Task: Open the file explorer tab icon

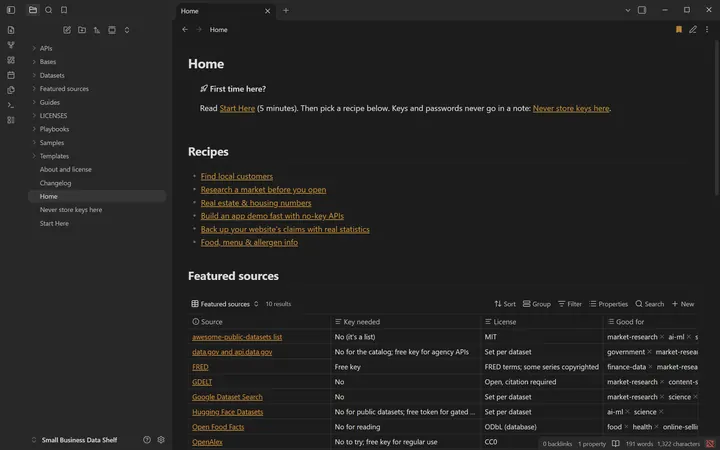Action: click(x=33, y=10)
